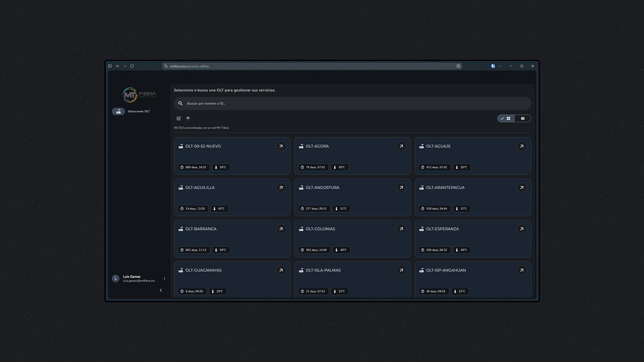This screenshot has height=362, width=644.
Task: Select Seleccionar OLT in the sidebar
Action: point(139,111)
